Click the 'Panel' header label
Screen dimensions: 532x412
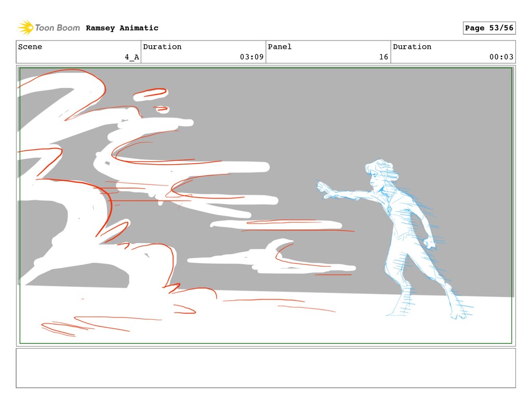[x=280, y=46]
